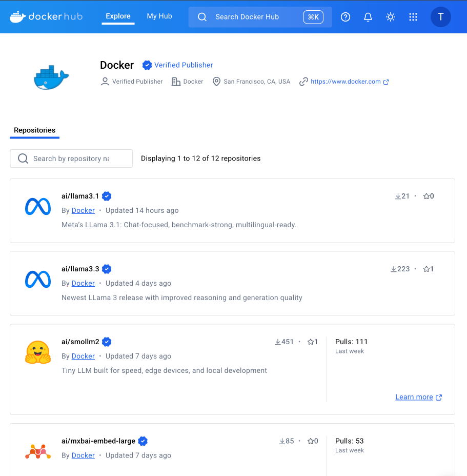Viewport: 467px width, 476px height.
Task: Click star icon on ai/llama3.1 card
Action: [427, 196]
